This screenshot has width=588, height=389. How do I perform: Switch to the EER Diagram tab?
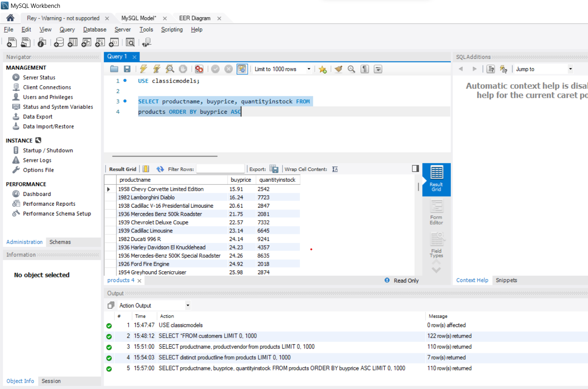click(195, 18)
